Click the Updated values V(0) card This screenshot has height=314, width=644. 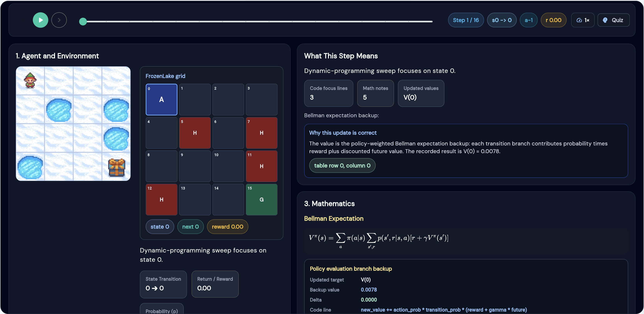421,93
